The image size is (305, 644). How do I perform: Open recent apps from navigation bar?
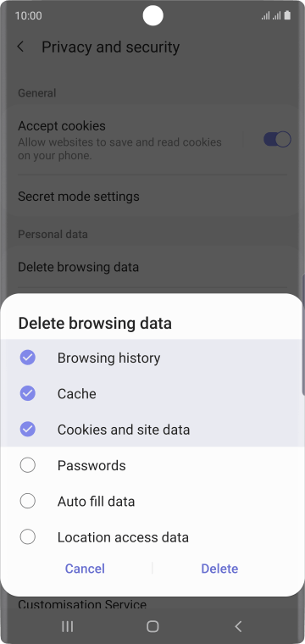(67, 626)
